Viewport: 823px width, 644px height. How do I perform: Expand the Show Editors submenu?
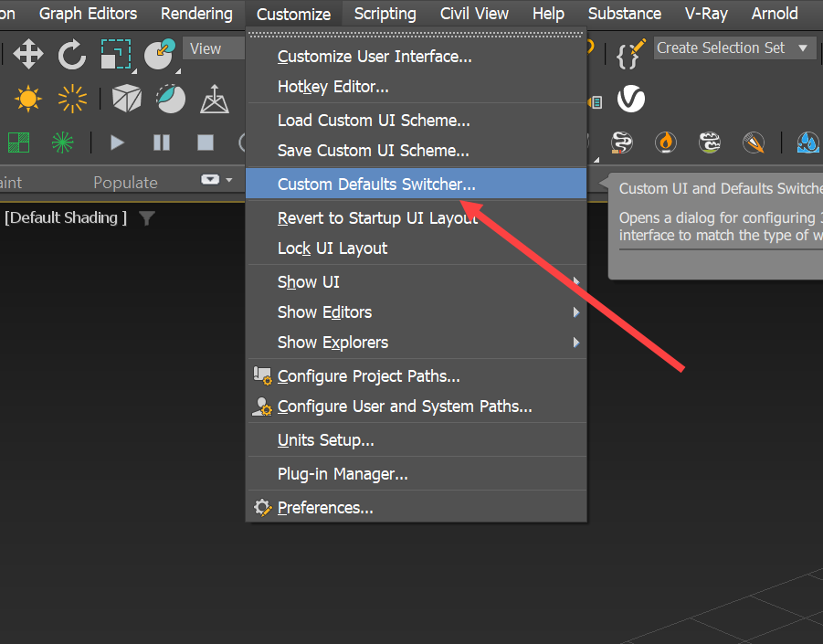click(x=417, y=312)
